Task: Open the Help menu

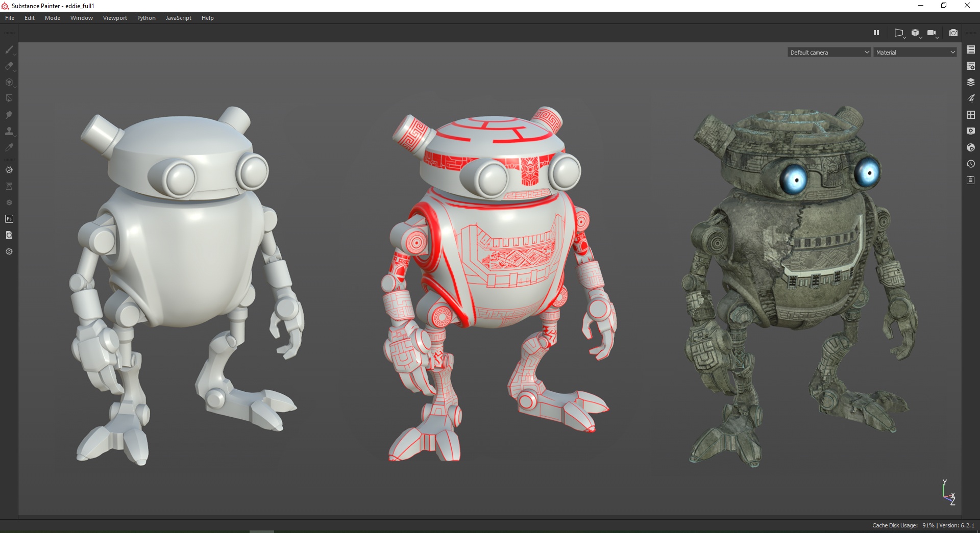Action: [208, 18]
